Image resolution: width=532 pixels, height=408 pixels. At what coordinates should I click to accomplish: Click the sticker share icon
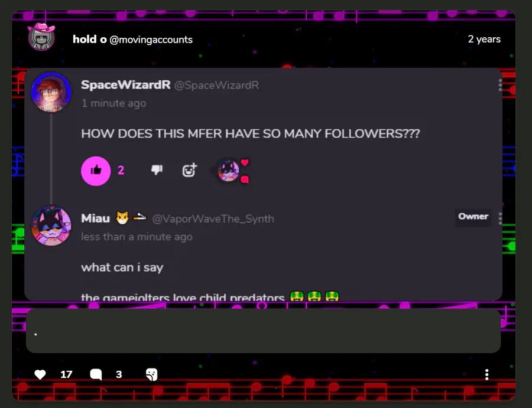151,374
